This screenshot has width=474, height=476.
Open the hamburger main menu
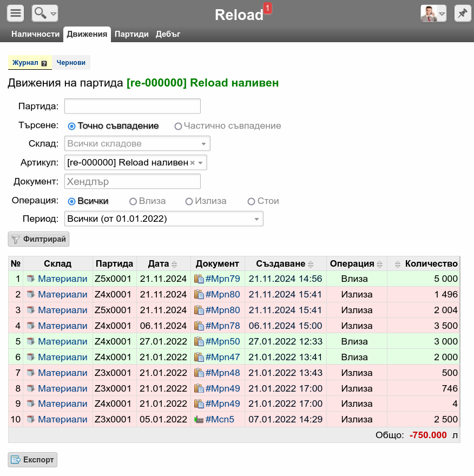16,14
